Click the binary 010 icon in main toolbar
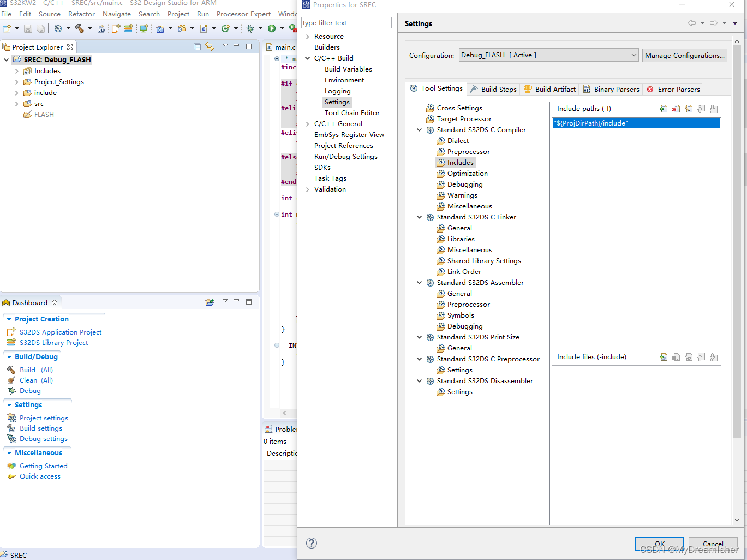747x560 pixels. coord(101,28)
